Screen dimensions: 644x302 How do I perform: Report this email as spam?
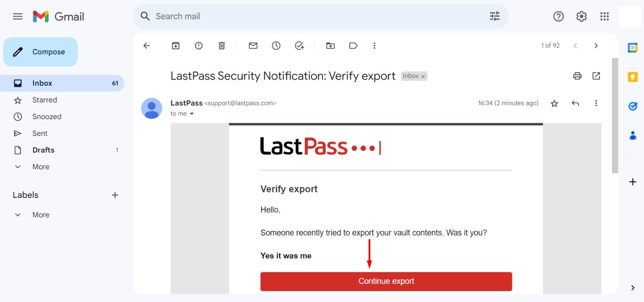click(x=198, y=45)
